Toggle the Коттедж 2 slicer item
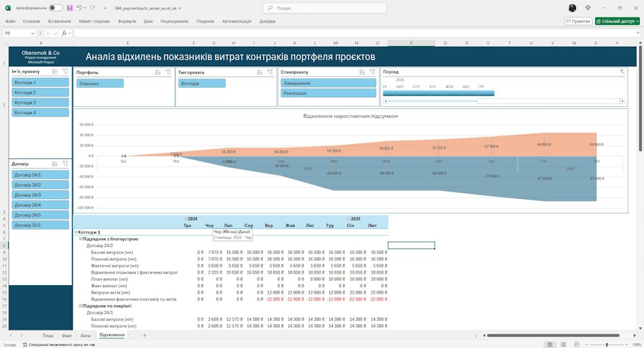 (x=40, y=92)
